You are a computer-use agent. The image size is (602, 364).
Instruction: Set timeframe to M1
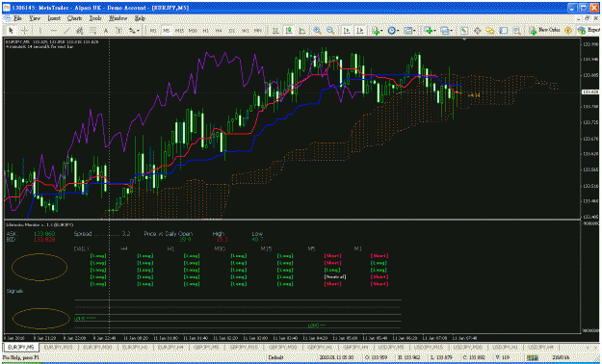(153, 31)
